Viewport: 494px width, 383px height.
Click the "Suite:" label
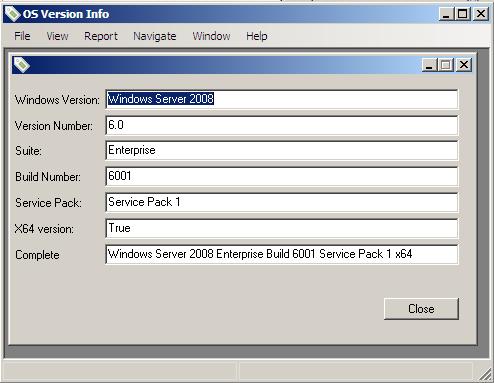(x=28, y=151)
